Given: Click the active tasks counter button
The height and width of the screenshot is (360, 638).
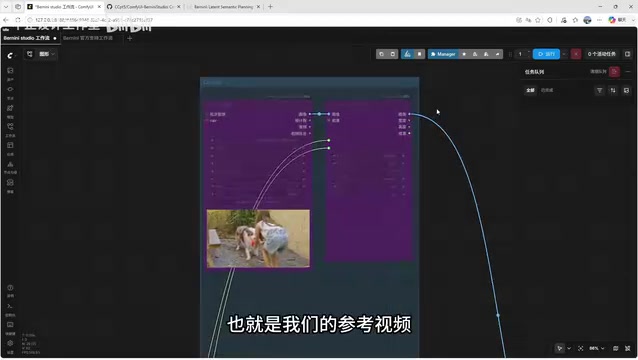Looking at the screenshot, I should [x=601, y=54].
